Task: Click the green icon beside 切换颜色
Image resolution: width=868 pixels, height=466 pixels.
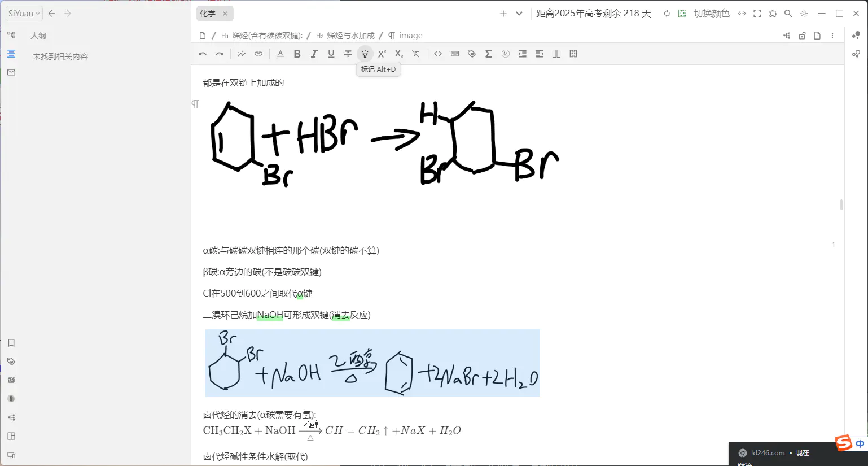Action: [x=682, y=14]
